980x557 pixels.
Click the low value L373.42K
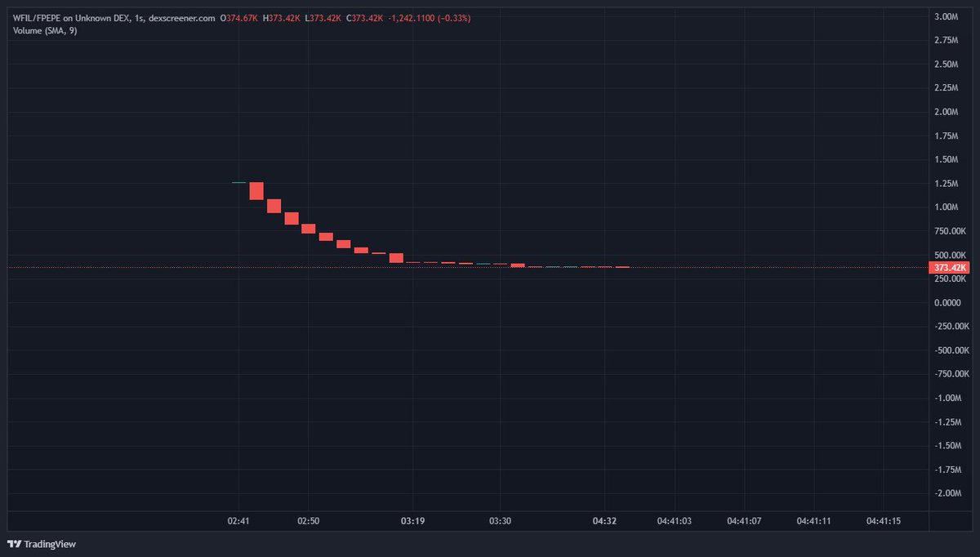(323, 18)
